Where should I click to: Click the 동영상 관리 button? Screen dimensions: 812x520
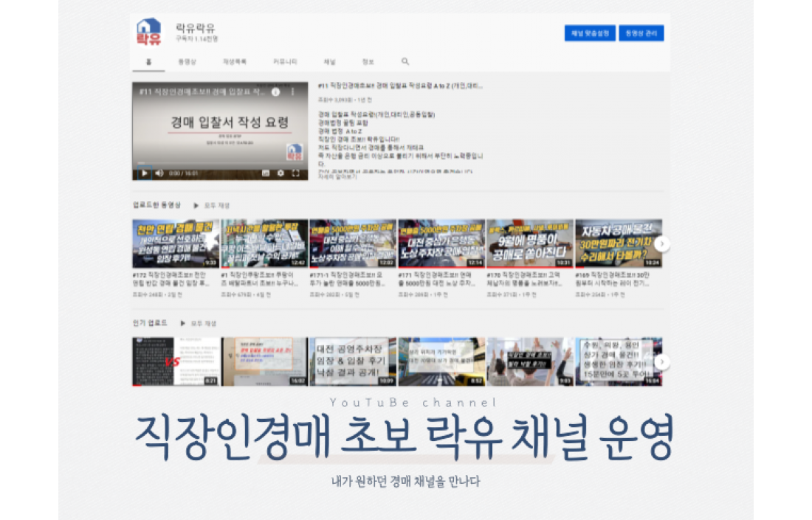[641, 33]
